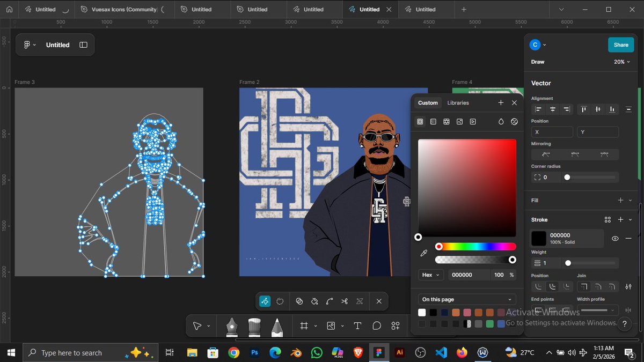The height and width of the screenshot is (362, 644).
Task: Choose Pattern fill type icon
Action: [447, 122]
